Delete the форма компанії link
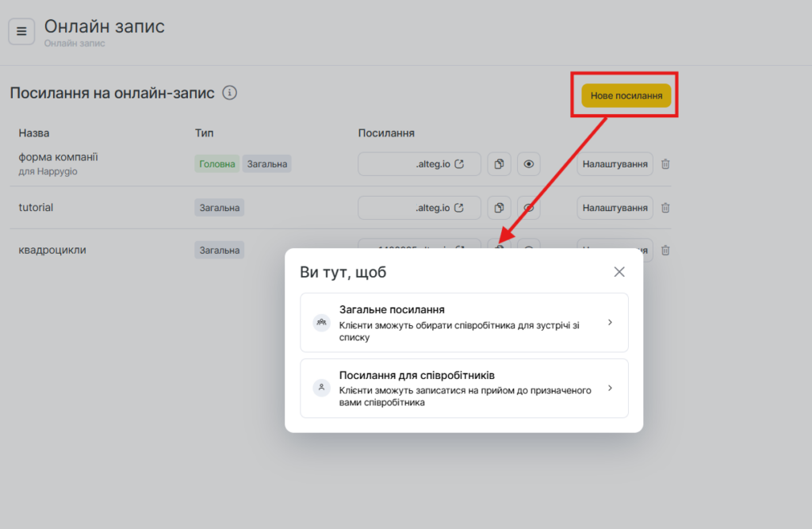This screenshot has height=529, width=812. (665, 164)
